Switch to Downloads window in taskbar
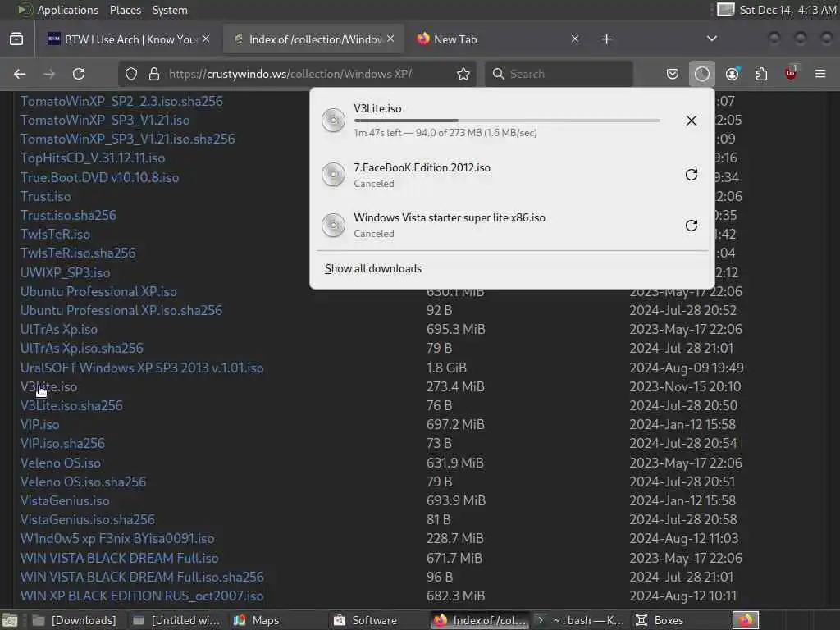This screenshot has height=630, width=840. pos(75,620)
